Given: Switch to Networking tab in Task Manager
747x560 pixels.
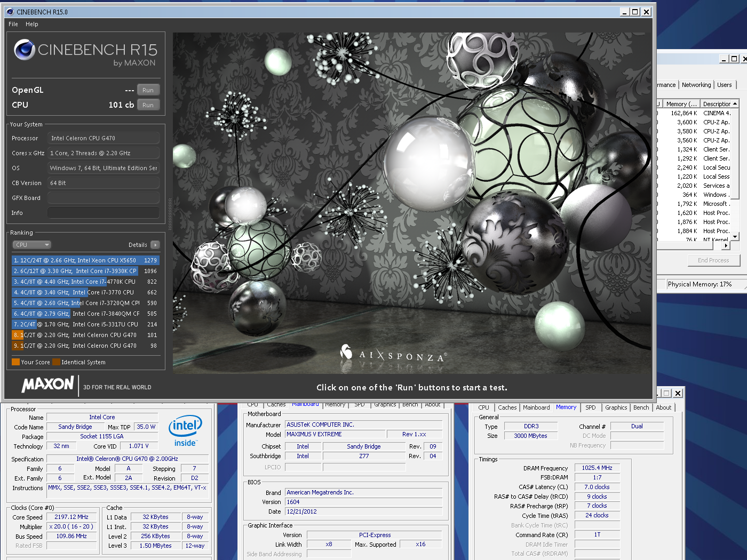Looking at the screenshot, I should [x=696, y=85].
